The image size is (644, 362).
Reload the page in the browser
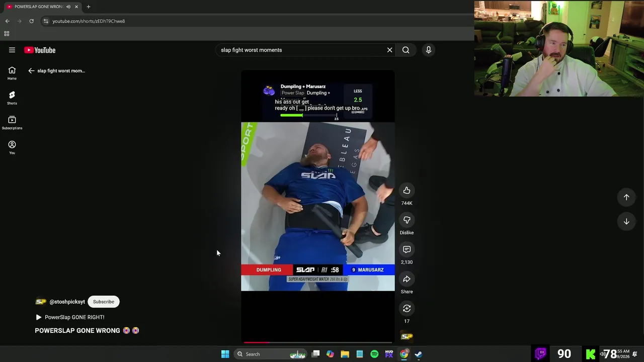point(31,21)
